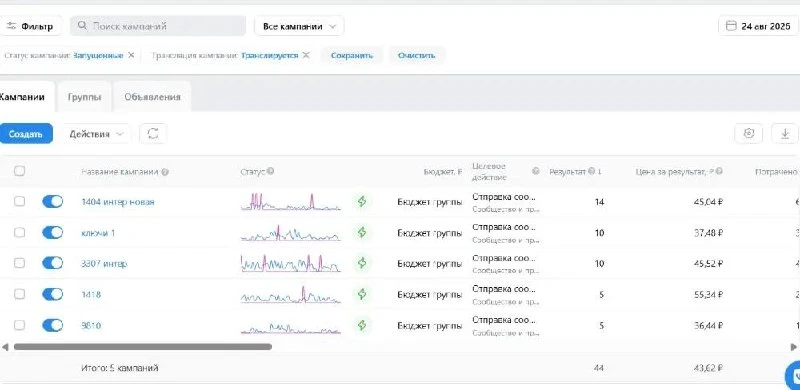Click price cell 45,04 ₽
800x390 pixels.
pyautogui.click(x=708, y=202)
